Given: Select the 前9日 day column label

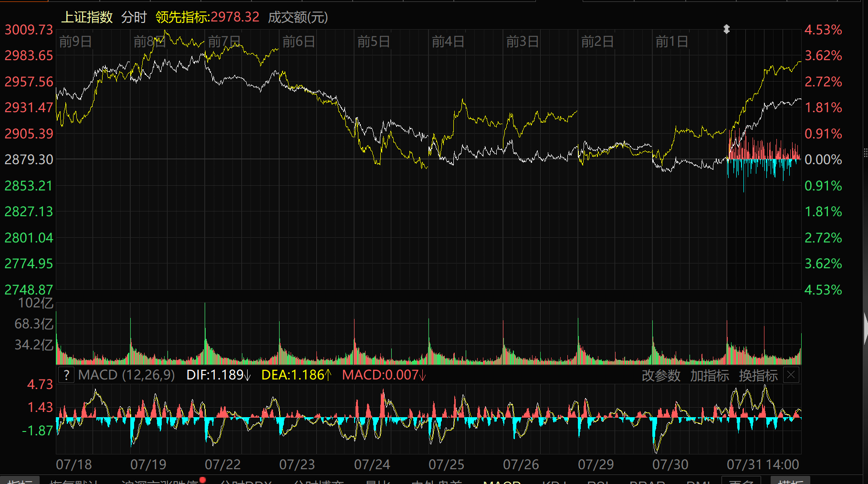Looking at the screenshot, I should pos(75,42).
